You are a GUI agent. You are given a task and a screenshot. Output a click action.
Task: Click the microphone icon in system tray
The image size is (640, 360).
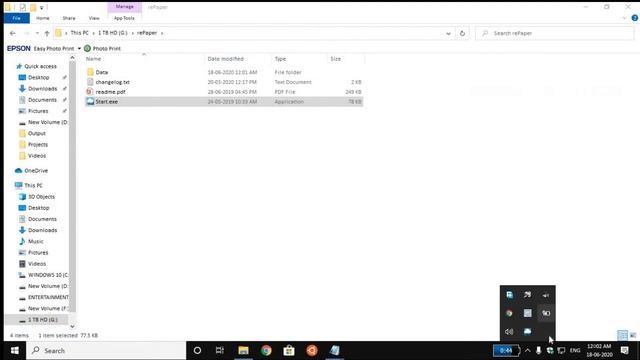[x=539, y=351]
